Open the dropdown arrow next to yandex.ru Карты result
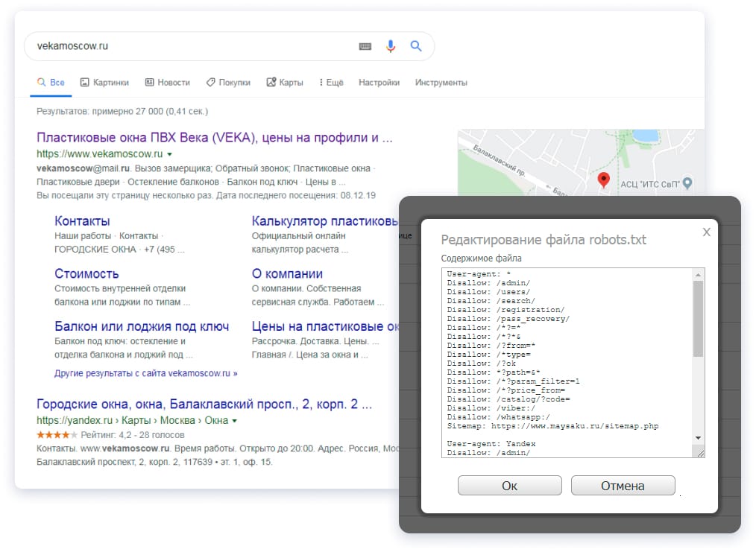This screenshot has width=756, height=552. (x=234, y=420)
